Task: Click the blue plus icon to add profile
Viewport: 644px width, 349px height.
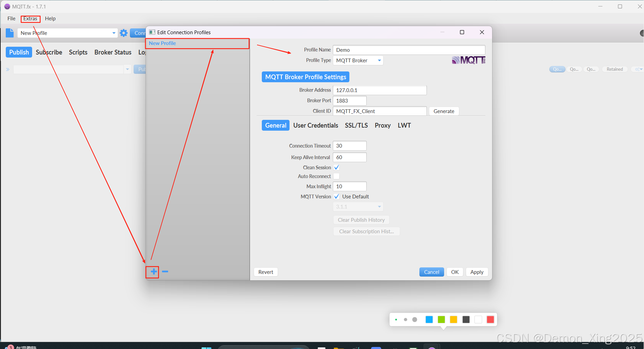Action: 154,271
